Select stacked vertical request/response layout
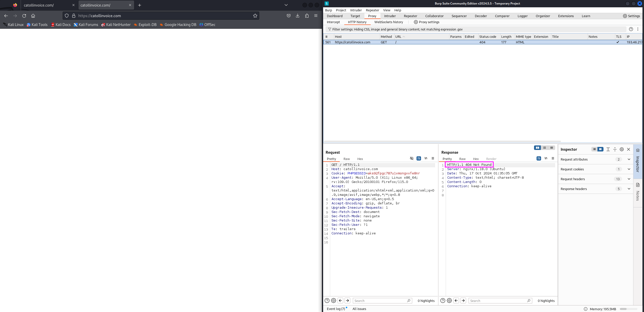The width and height of the screenshot is (644, 312). tap(545, 148)
